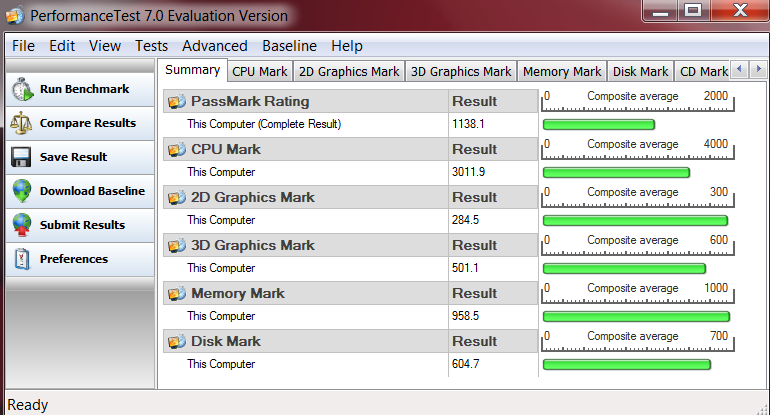Click the icon beside CPU Mark heading
The height and width of the screenshot is (415, 770).
click(x=177, y=149)
